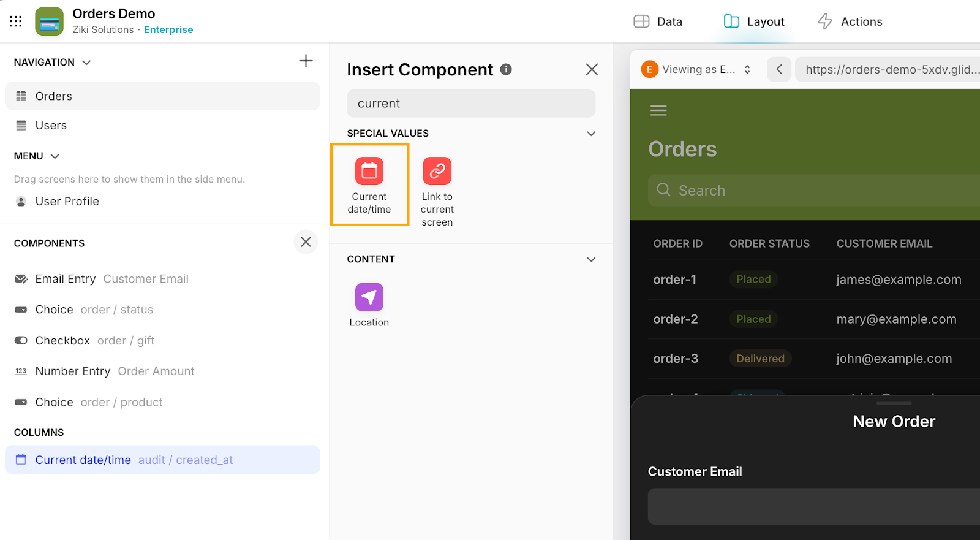Click the Number Entry 123 icon
The image size is (980, 540).
pos(21,371)
